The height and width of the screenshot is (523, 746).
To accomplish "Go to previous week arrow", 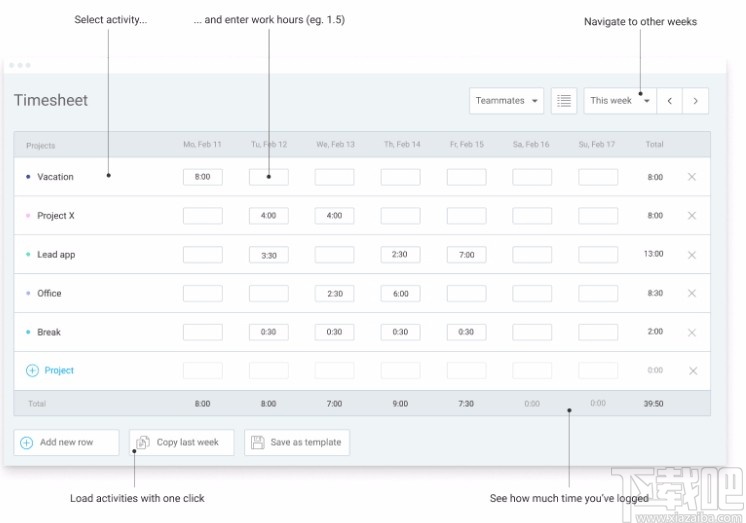I will point(670,101).
